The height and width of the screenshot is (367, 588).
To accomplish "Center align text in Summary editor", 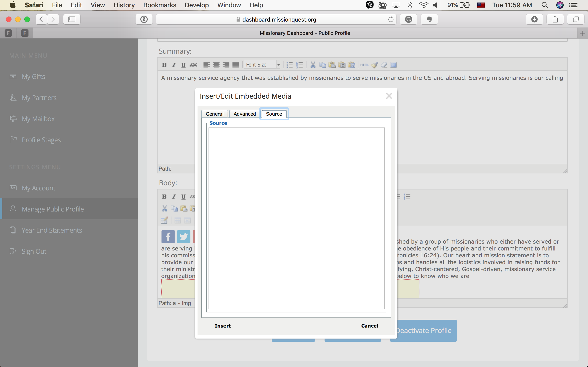I will tap(216, 65).
